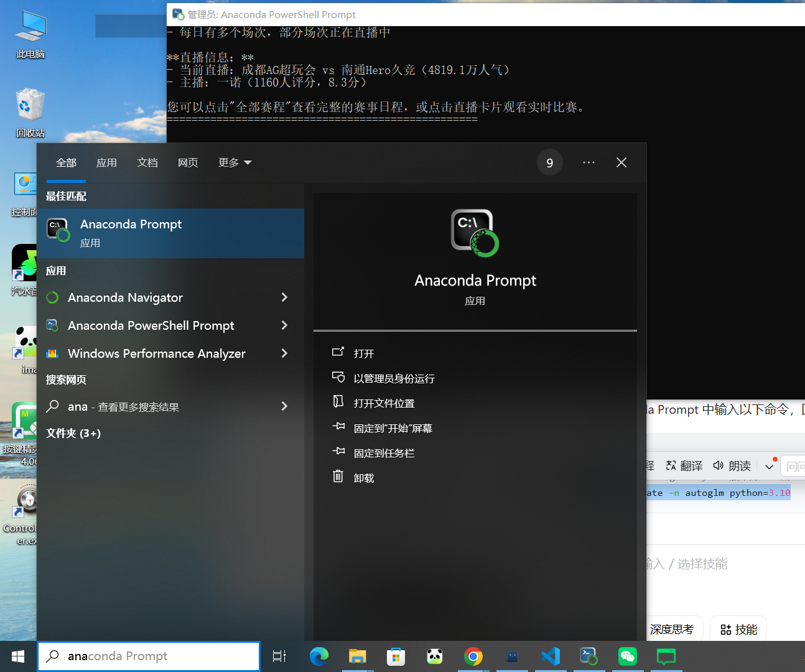Open File Explorer from the taskbar
Screen dimensions: 805x672
coord(358,656)
